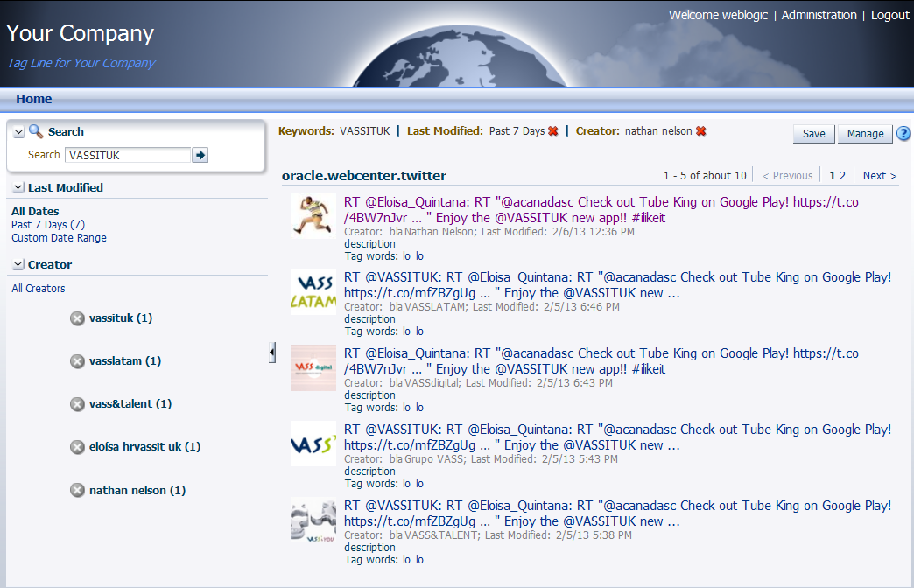Click the Tag Line for Your Company text
Screen dimensions: 914x588
tap(81, 63)
